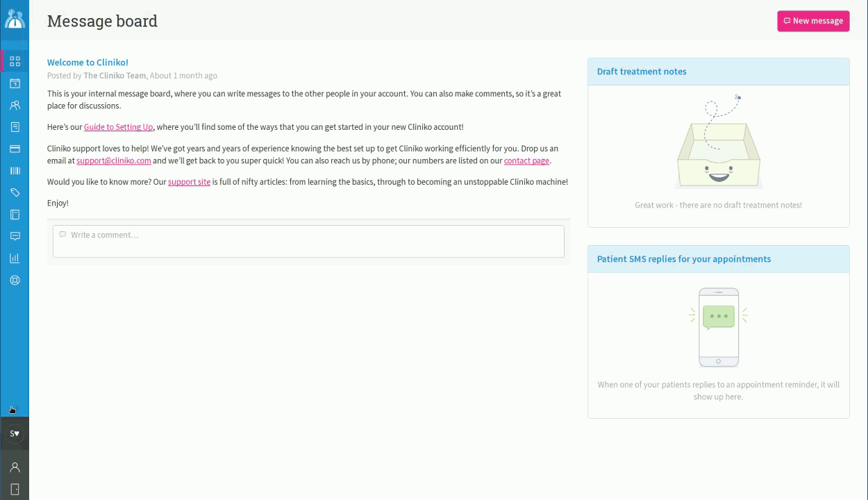The image size is (868, 500).
Task: Click the phone SMS bubble illustration
Action: click(719, 327)
